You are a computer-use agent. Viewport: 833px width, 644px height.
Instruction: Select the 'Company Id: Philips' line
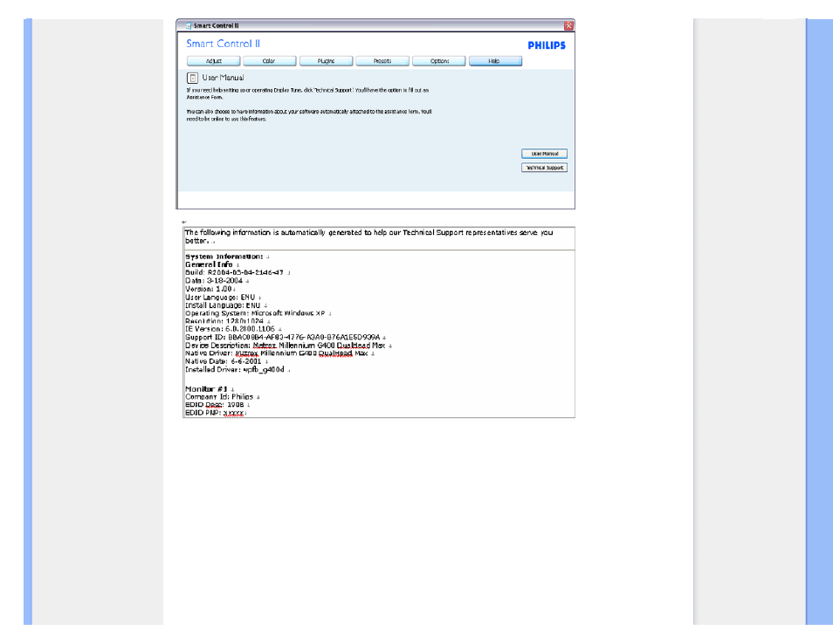tap(219, 397)
